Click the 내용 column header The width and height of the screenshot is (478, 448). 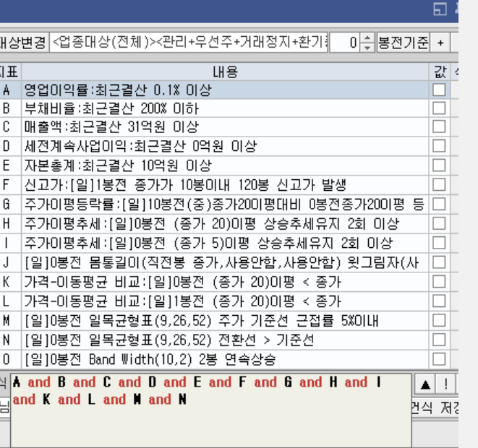224,72
